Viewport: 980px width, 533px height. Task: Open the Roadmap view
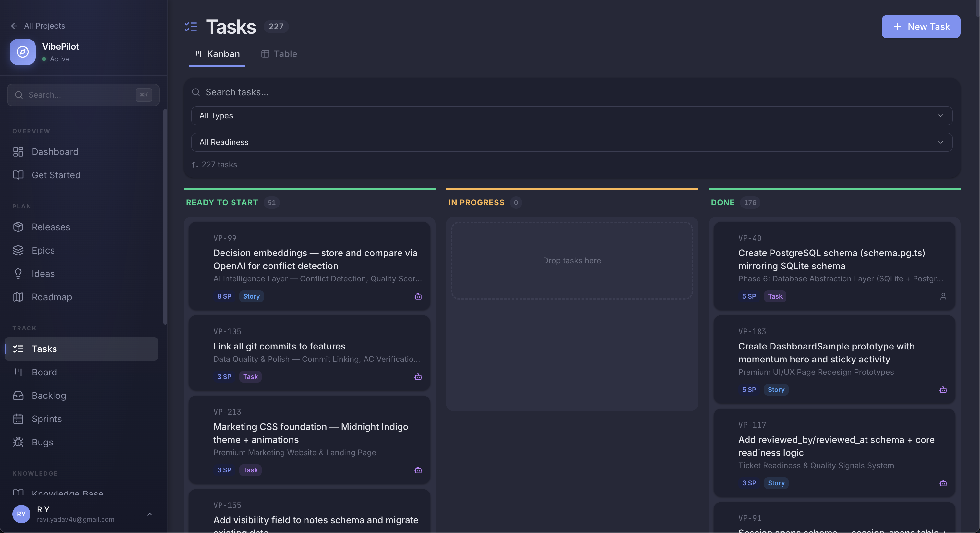(52, 297)
